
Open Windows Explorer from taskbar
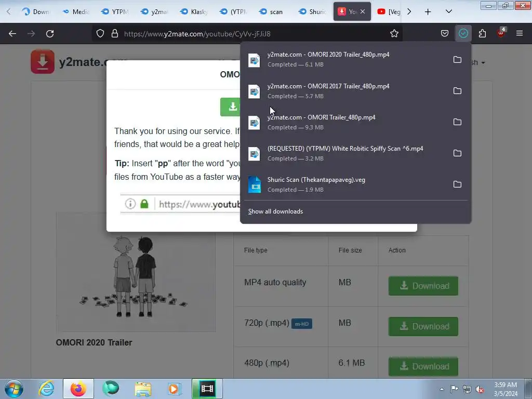(143, 389)
